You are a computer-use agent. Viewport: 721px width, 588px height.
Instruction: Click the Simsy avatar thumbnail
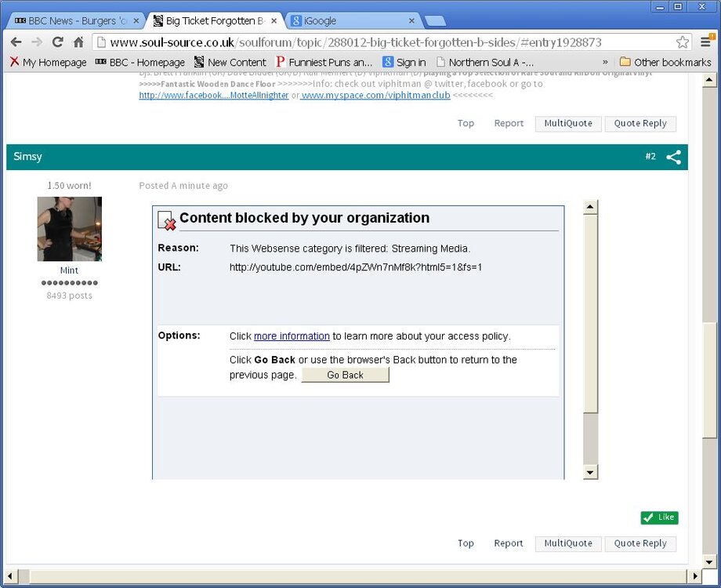click(70, 229)
